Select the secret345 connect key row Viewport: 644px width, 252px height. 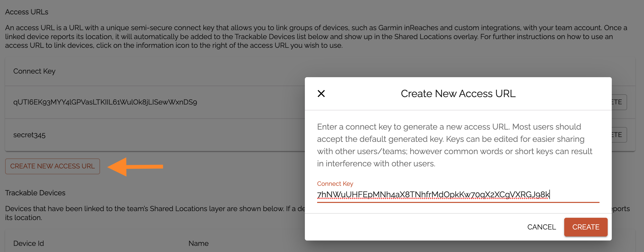click(29, 135)
